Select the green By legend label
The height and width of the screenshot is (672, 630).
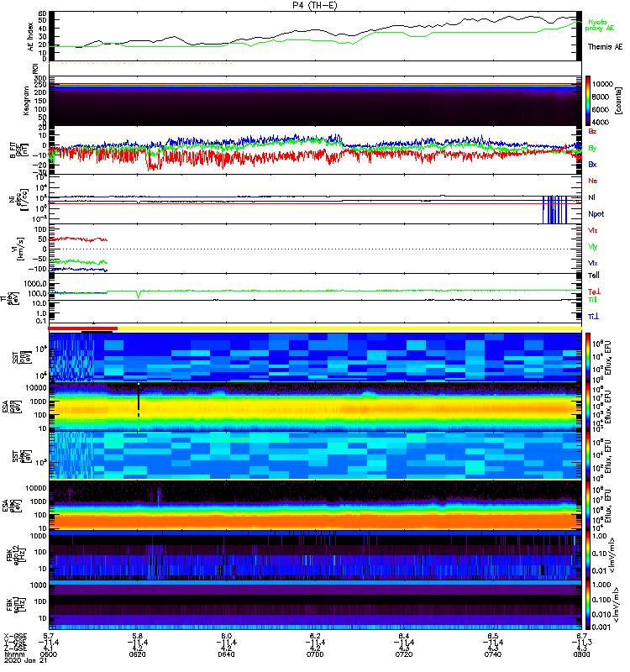(x=592, y=149)
